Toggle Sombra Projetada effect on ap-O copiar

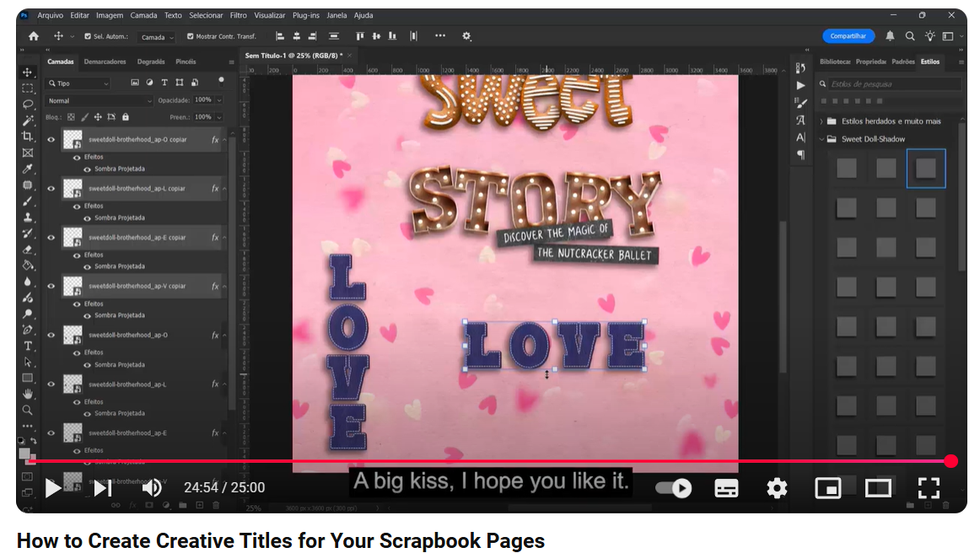coord(87,169)
